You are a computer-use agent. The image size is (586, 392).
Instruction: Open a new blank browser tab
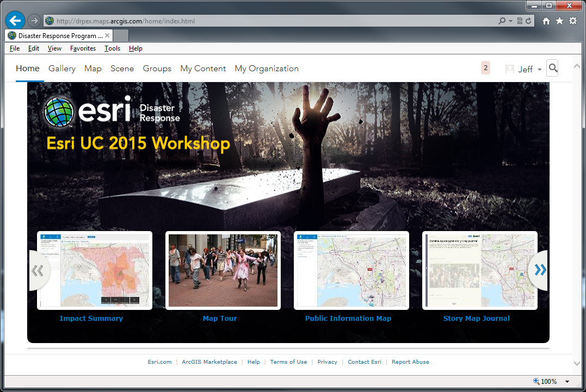click(x=121, y=36)
